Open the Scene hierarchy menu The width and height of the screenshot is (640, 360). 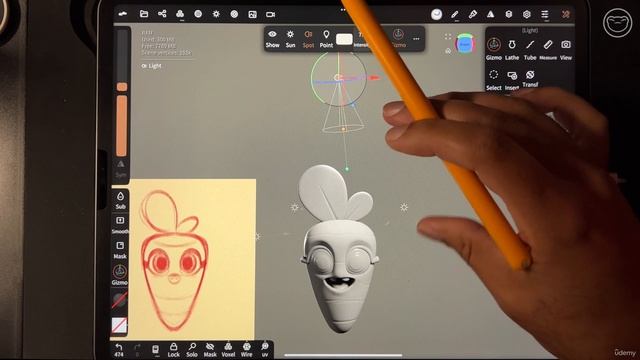point(162,14)
